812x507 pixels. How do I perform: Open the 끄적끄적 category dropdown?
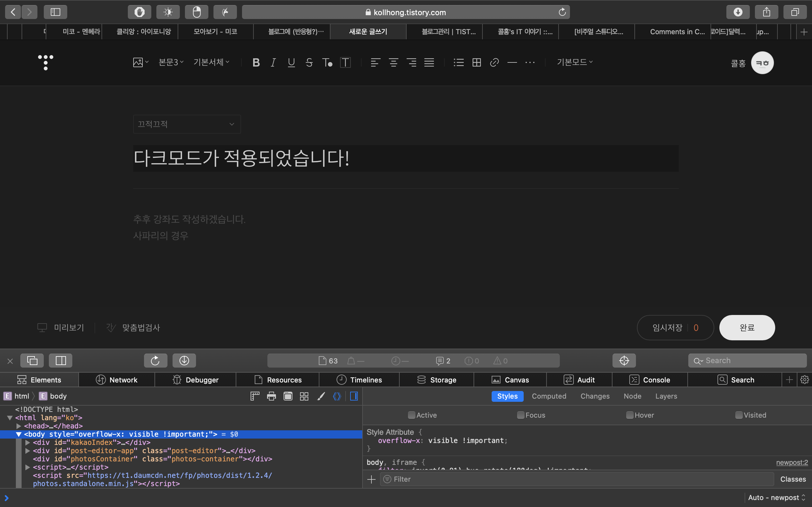tap(187, 124)
